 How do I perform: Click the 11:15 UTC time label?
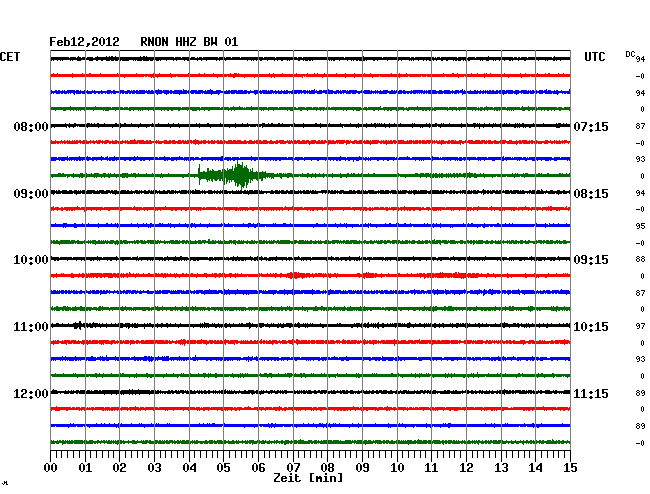pyautogui.click(x=591, y=393)
